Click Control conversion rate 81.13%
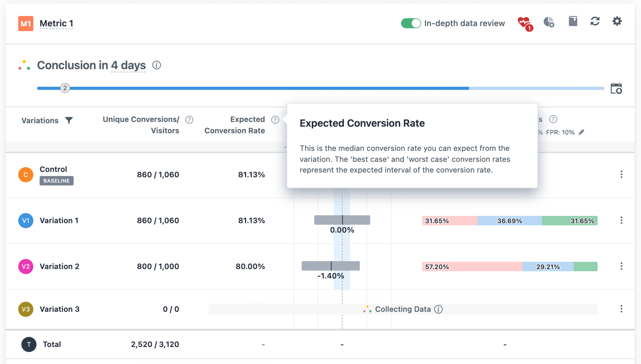The width and height of the screenshot is (641, 364). pyautogui.click(x=251, y=175)
